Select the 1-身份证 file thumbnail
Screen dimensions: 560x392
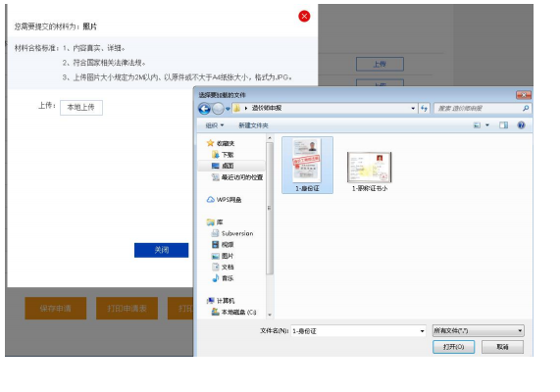coord(307,165)
